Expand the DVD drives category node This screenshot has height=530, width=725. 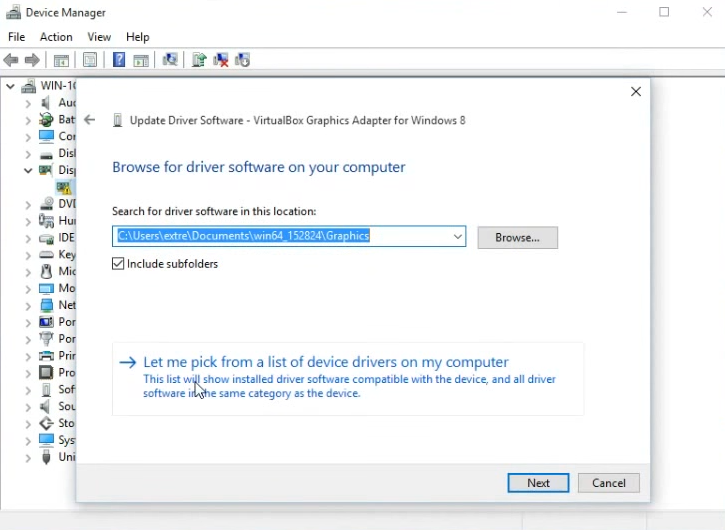pyautogui.click(x=28, y=204)
